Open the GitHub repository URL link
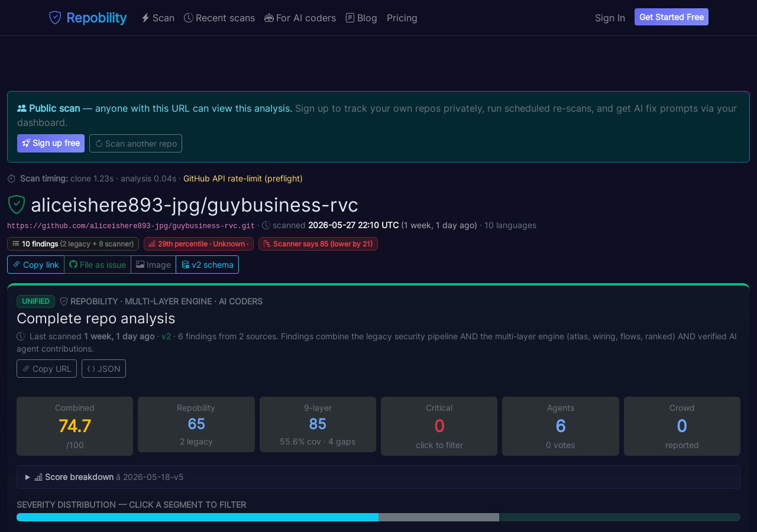 [x=131, y=226]
